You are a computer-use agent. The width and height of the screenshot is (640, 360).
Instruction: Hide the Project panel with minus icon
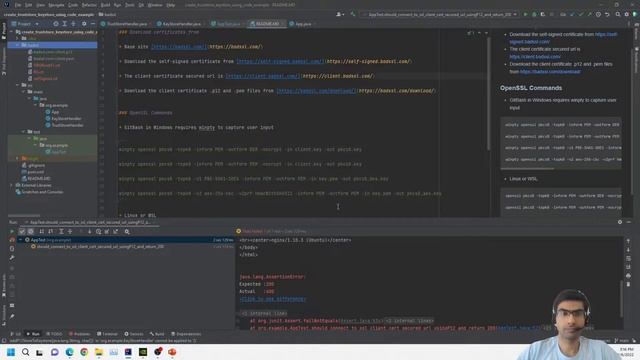(93, 24)
